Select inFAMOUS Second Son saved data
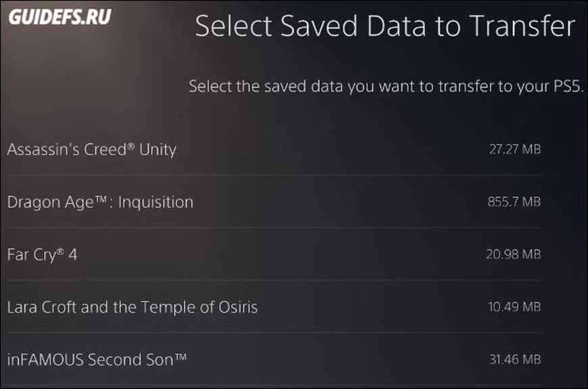 (x=96, y=360)
